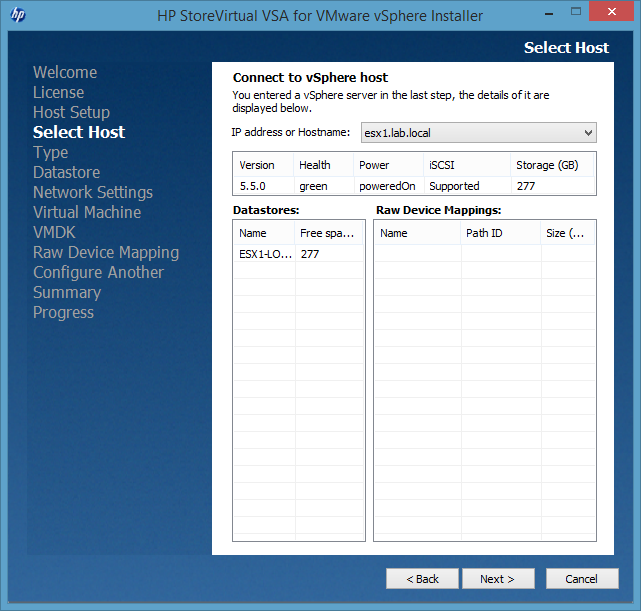
Task: Click the HP logo icon in title bar
Action: coord(18,15)
